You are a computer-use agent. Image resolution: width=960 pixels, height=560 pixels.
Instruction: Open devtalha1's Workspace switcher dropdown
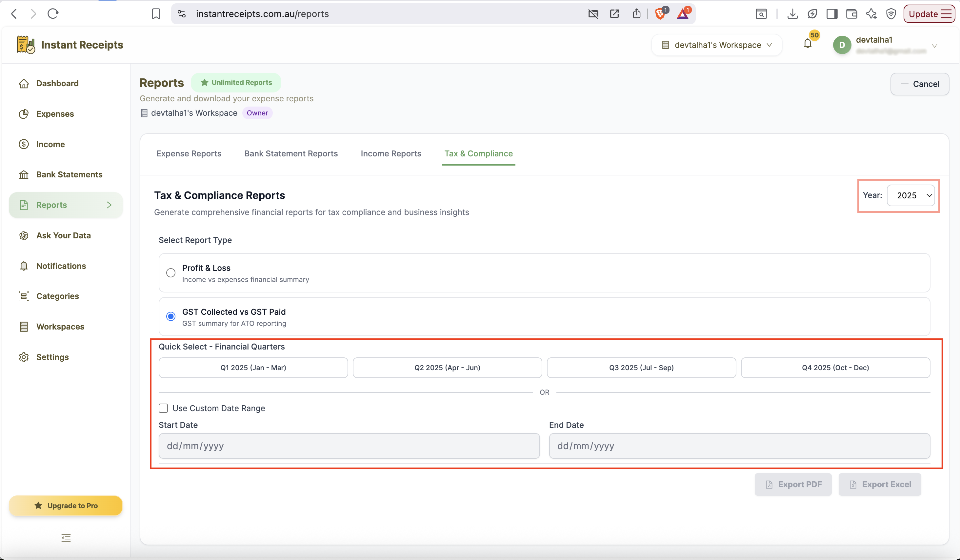pos(717,45)
